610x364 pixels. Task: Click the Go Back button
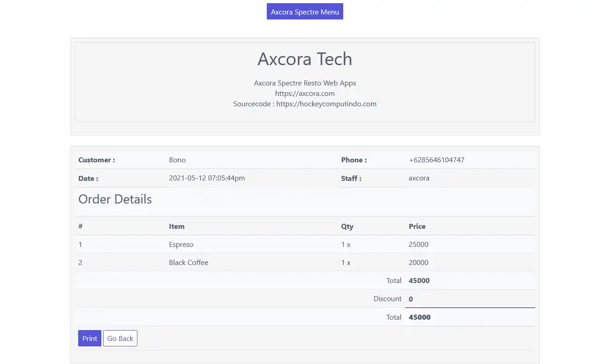click(120, 338)
